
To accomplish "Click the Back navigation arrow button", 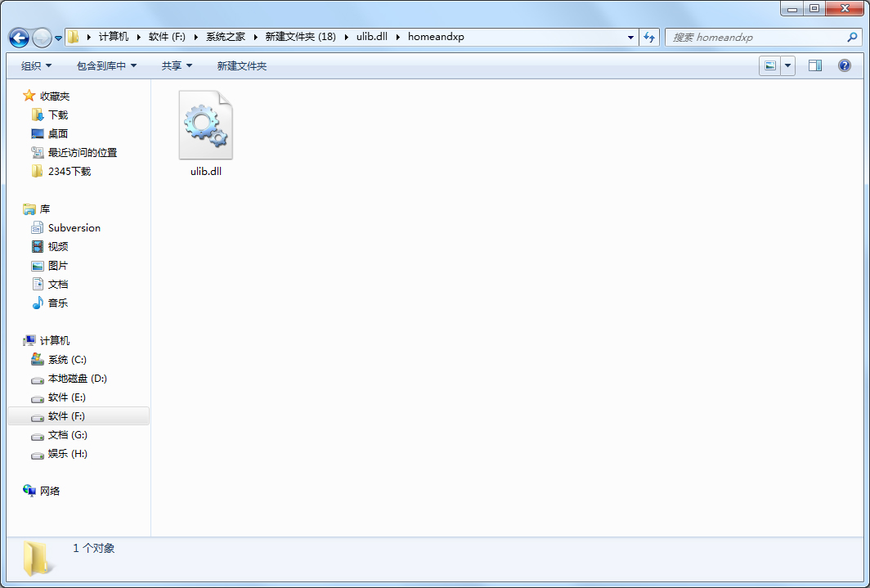I will 19,38.
